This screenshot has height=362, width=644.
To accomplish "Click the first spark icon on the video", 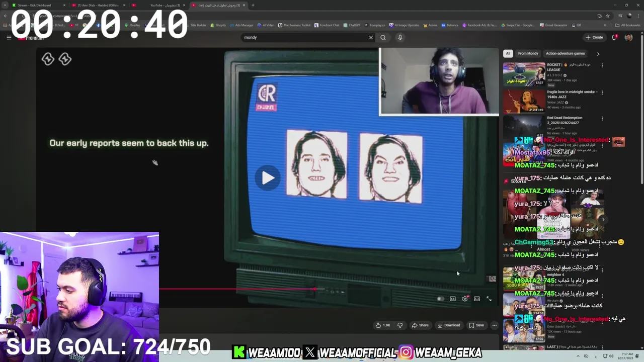I will [48, 59].
